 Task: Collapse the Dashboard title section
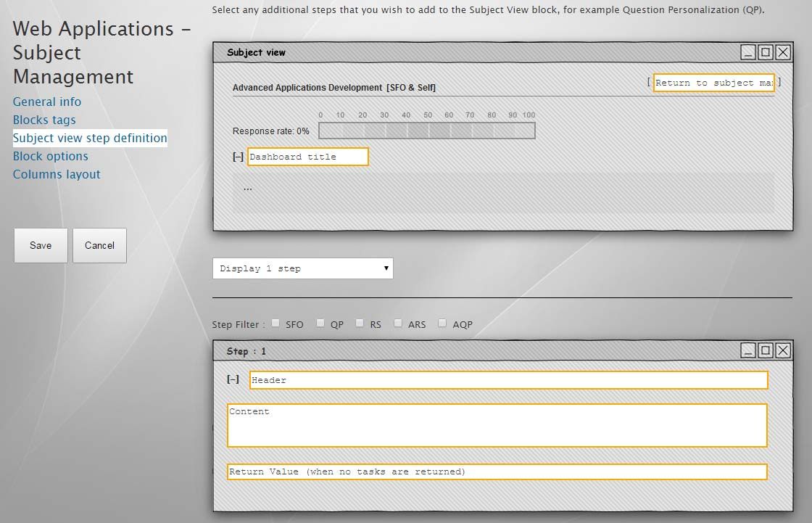click(x=238, y=157)
